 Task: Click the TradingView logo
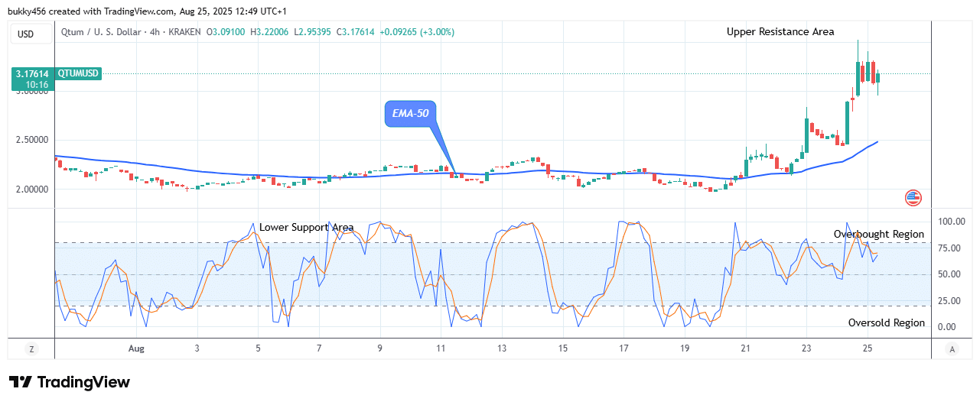click(70, 382)
